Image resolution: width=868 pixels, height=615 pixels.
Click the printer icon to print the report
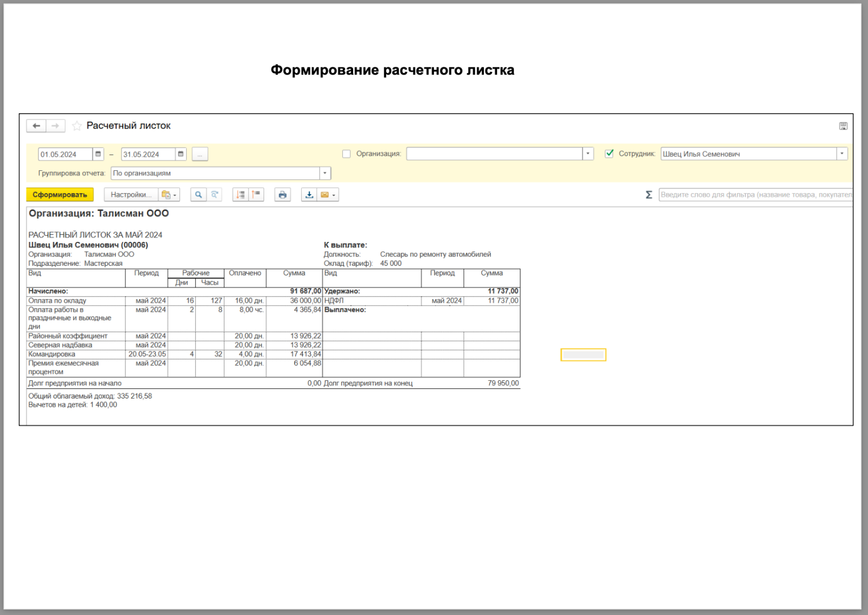coord(282,195)
